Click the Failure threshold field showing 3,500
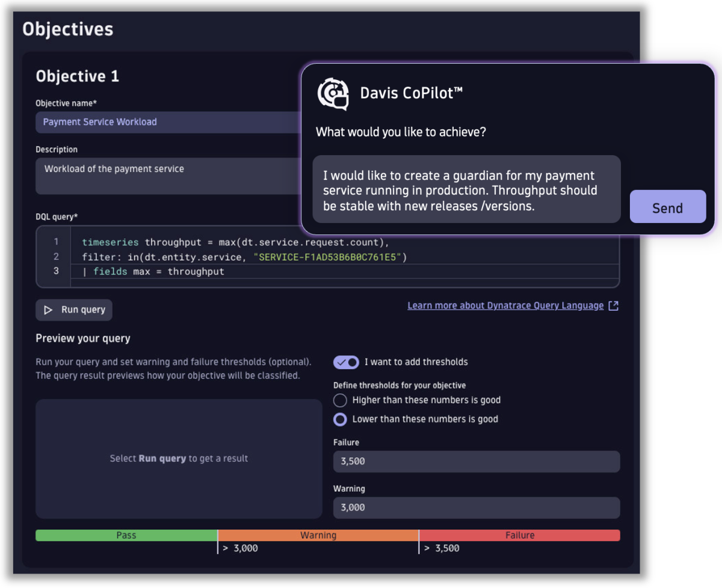 click(x=475, y=461)
